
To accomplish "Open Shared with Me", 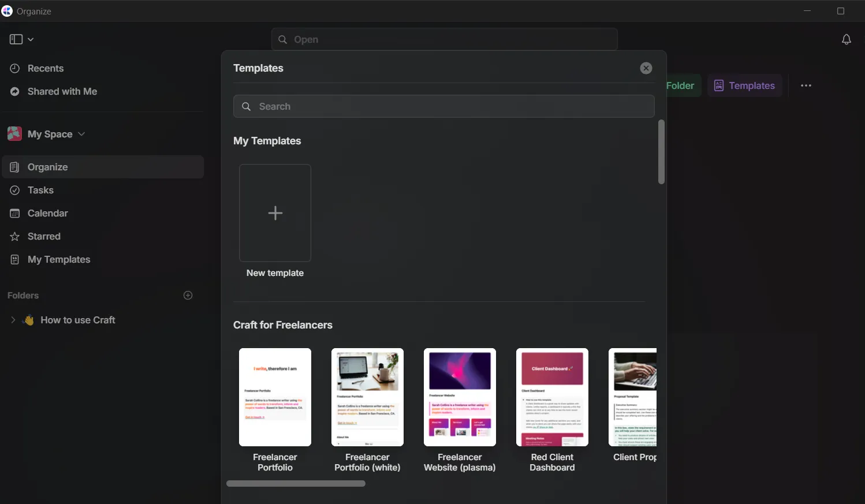I will coord(62,91).
